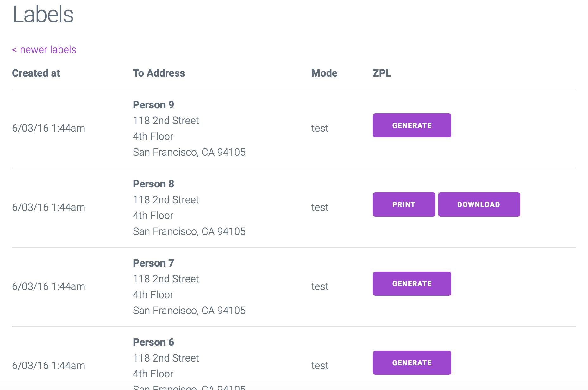Click the Labels page heading
The height and width of the screenshot is (390, 588).
pyautogui.click(x=43, y=15)
